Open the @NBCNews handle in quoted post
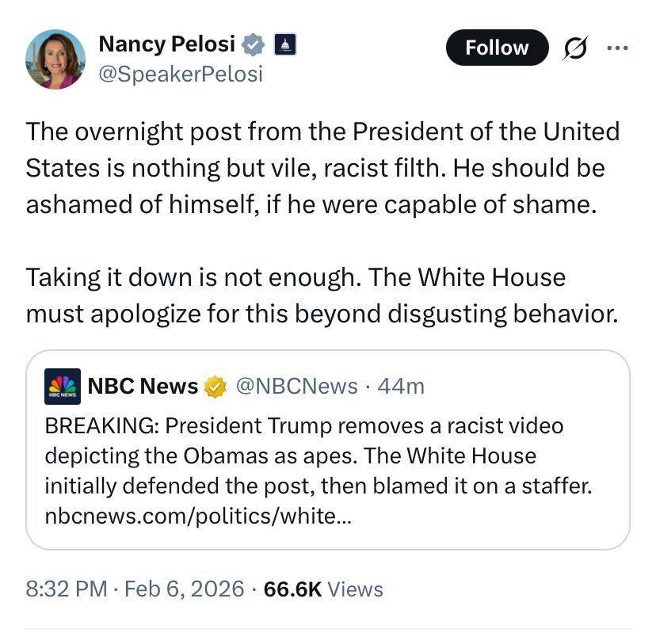This screenshot has width=656, height=644. [x=297, y=387]
